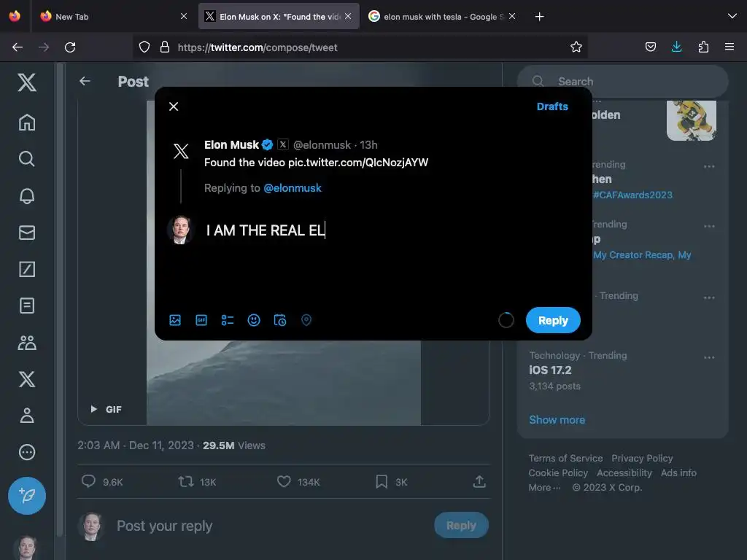Click the blue compose post button
Image resolution: width=747 pixels, height=560 pixels.
27,496
